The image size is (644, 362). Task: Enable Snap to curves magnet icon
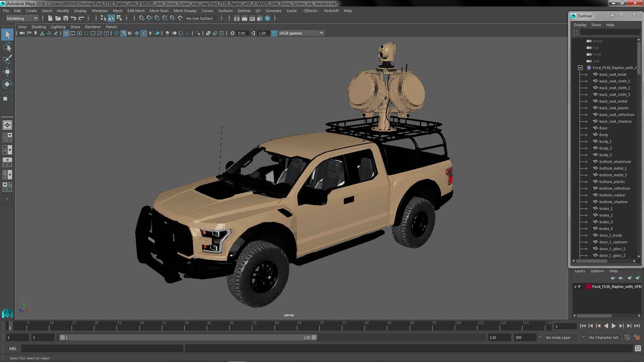(x=150, y=18)
